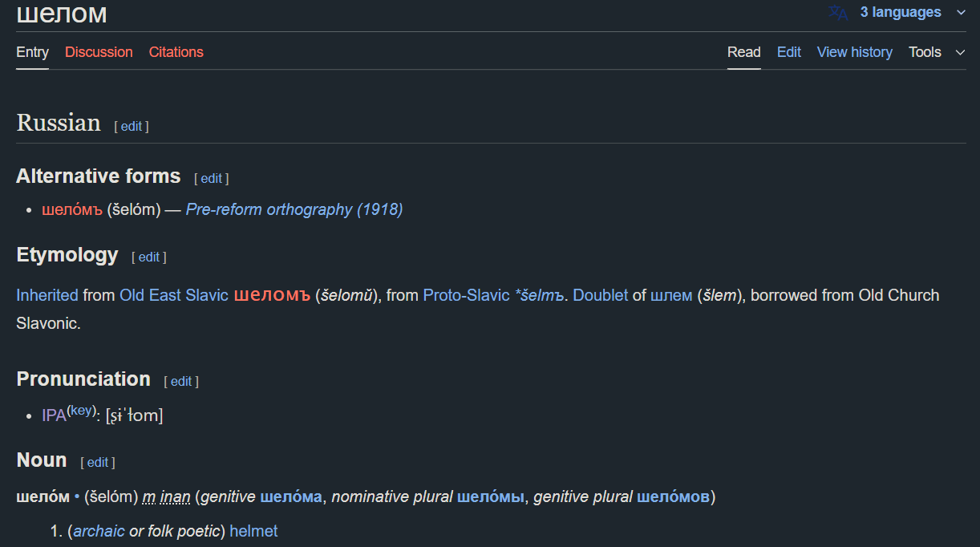Open the IPA link
The height and width of the screenshot is (547, 980).
(54, 415)
